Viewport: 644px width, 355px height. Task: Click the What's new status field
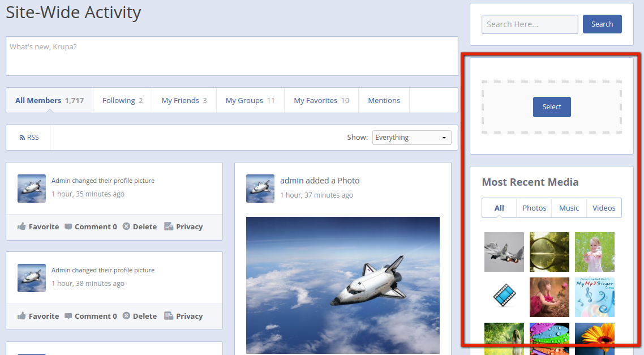click(x=231, y=55)
